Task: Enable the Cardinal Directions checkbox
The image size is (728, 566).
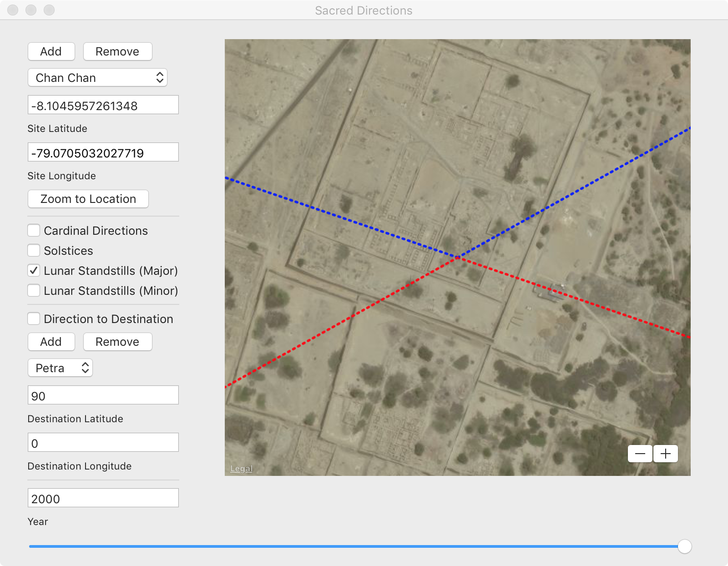Action: coord(34,231)
